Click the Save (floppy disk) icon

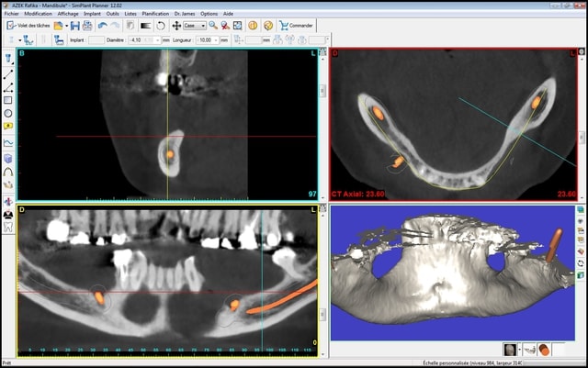click(74, 26)
